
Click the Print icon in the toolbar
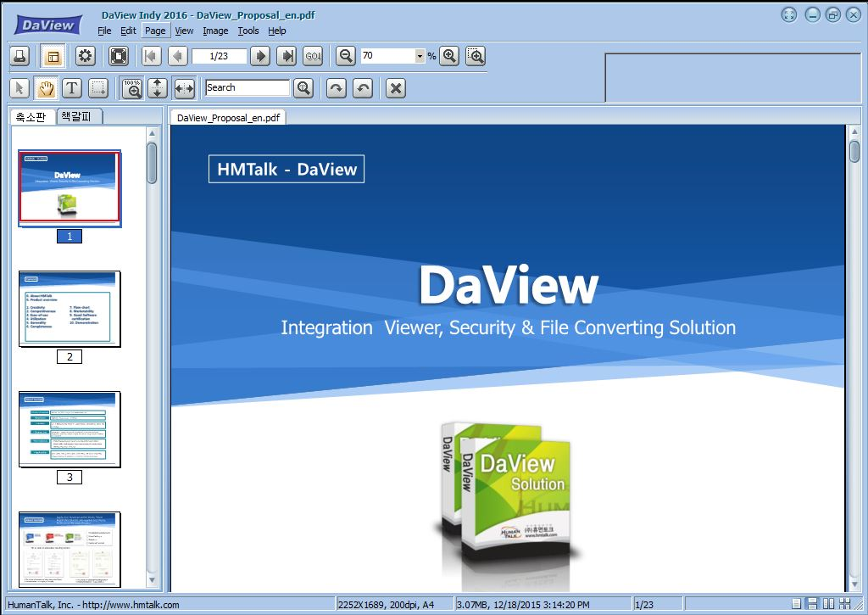(20, 56)
